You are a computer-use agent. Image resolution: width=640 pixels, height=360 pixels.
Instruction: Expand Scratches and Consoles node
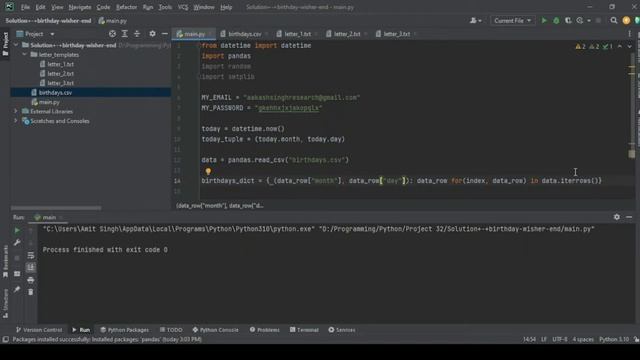tap(16, 121)
